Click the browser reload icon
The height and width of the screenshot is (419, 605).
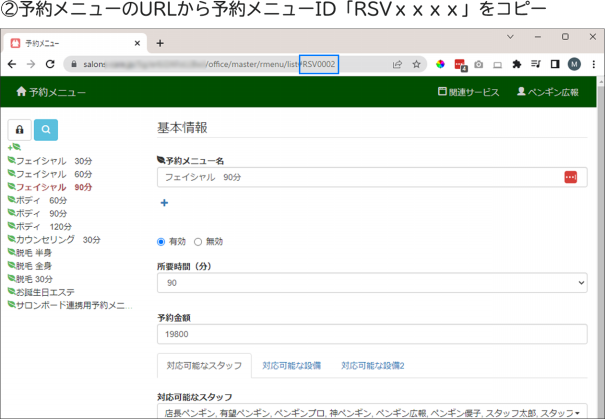click(x=51, y=64)
